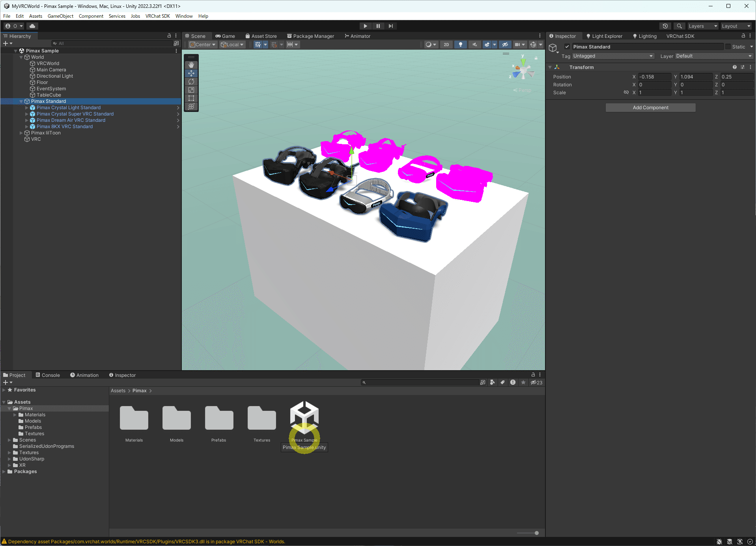
Task: Toggle scene lighting
Action: [460, 45]
